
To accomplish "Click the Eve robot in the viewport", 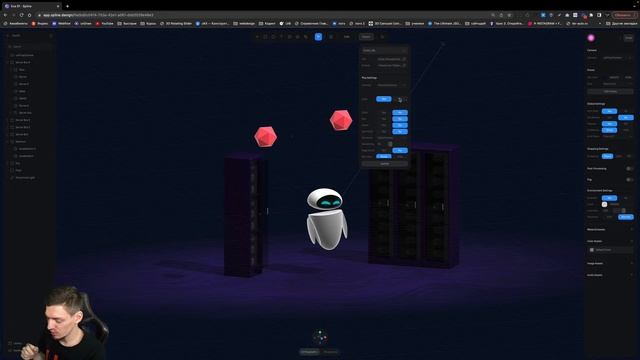I will click(x=327, y=218).
